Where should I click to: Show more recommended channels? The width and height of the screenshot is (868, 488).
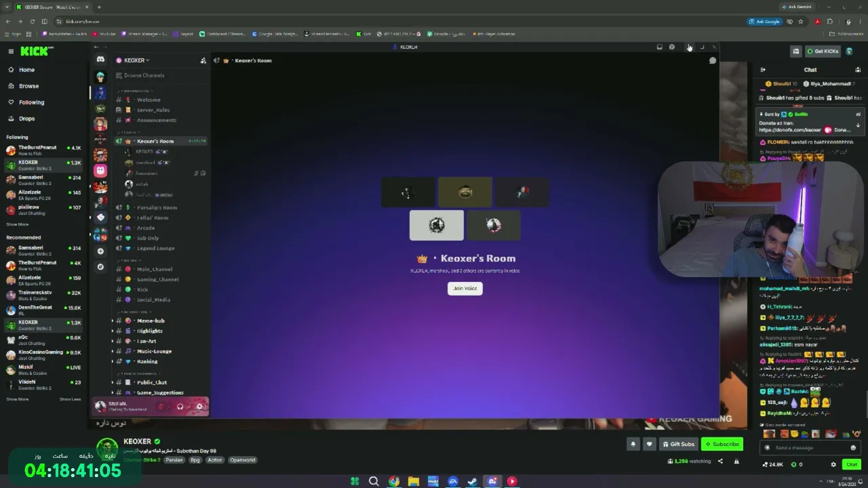[18, 399]
